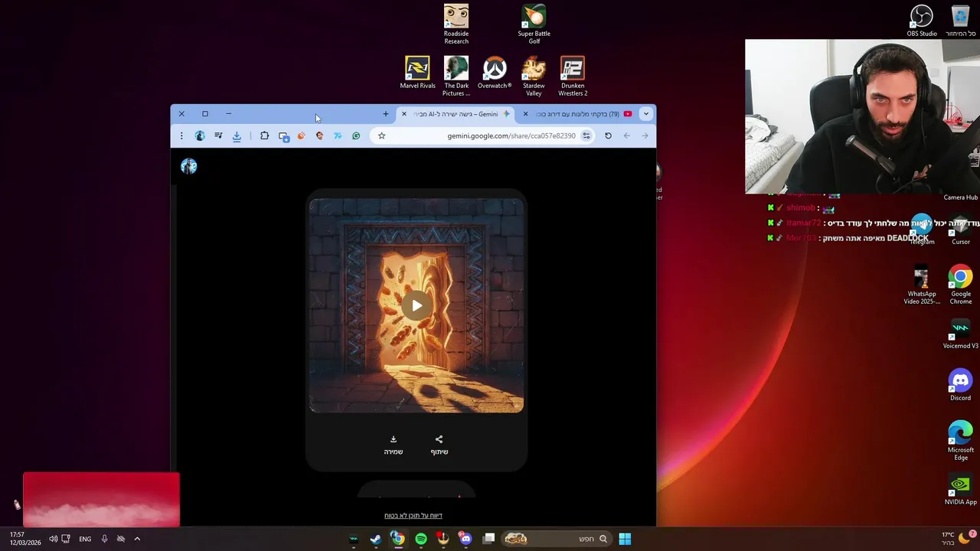Open NVIDIA App desktop shortcut
Image resolution: width=980 pixels, height=551 pixels.
pos(961,491)
